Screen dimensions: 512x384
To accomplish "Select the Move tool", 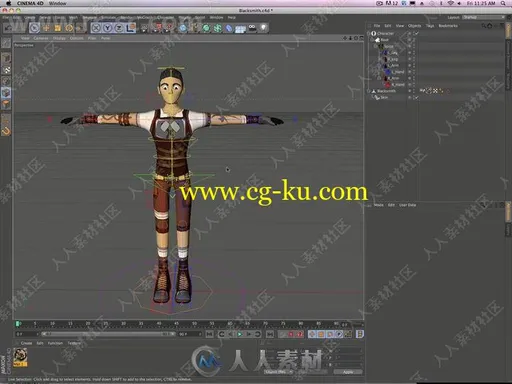I will (46, 28).
